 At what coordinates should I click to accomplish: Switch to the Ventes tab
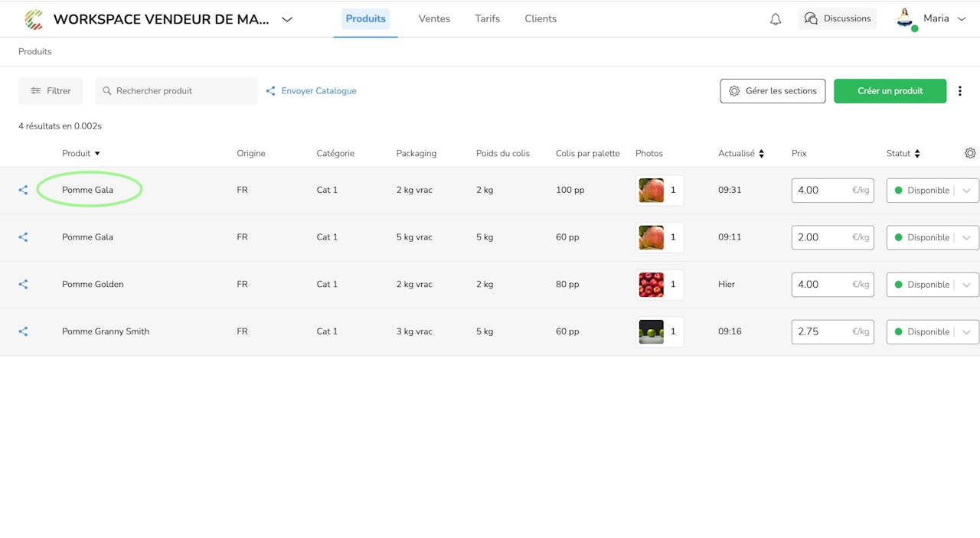(x=434, y=18)
